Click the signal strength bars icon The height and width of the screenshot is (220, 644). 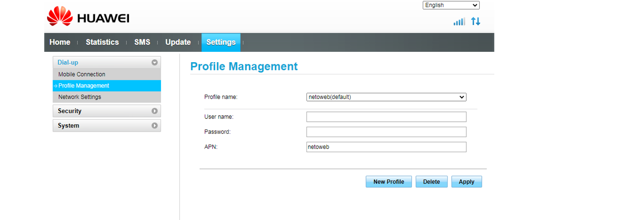(459, 22)
